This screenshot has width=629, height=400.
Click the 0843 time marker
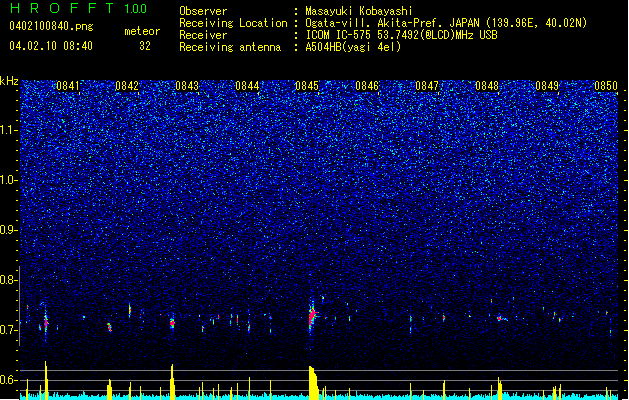pos(187,86)
